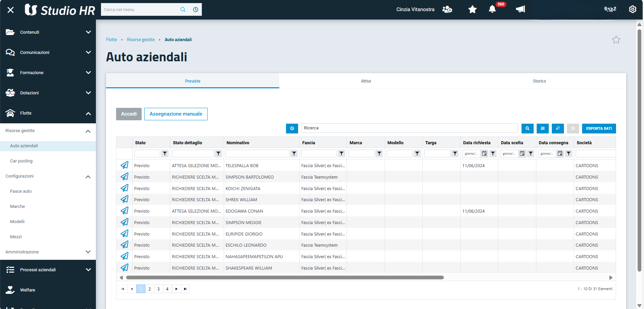This screenshot has width=644, height=309.
Task: Bookmark page with the outline star icon
Action: [616, 40]
